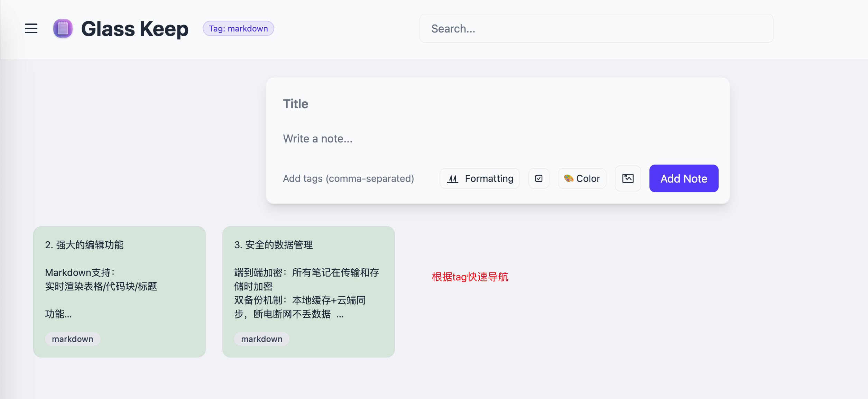Click the Add Note button
Screen dimensions: 868x399
click(684, 178)
